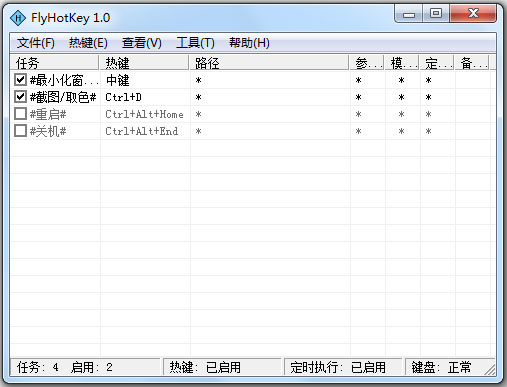
Task: Click status bar 热键: 已启用
Action: (x=222, y=367)
